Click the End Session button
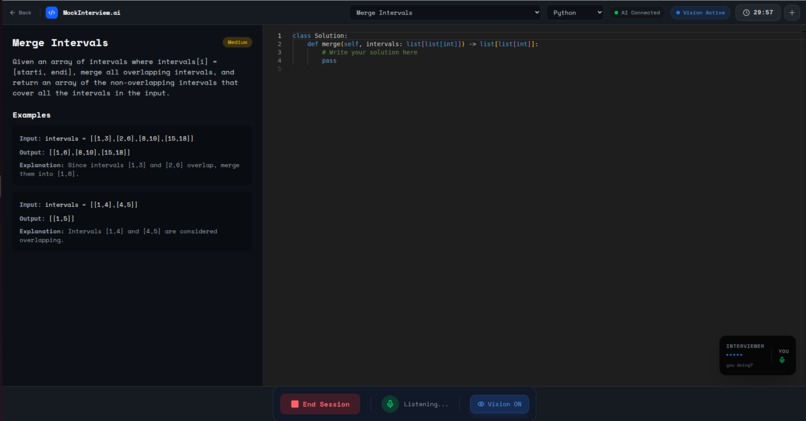 point(320,404)
